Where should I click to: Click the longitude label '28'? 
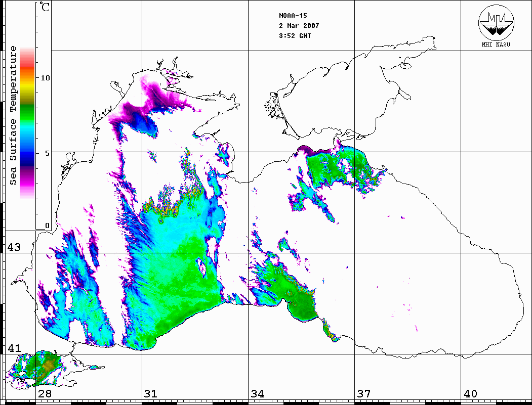pyautogui.click(x=45, y=393)
